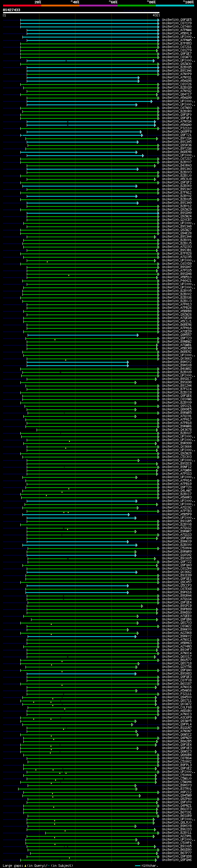
Task: Click the cyan ~100% color scale segment
Action: [175, 6]
